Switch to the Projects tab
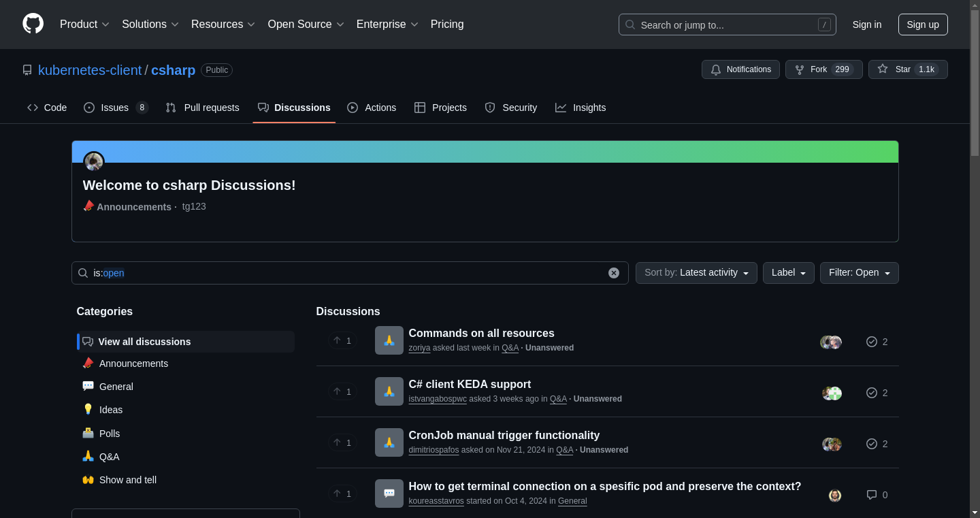The height and width of the screenshot is (518, 980). point(440,108)
